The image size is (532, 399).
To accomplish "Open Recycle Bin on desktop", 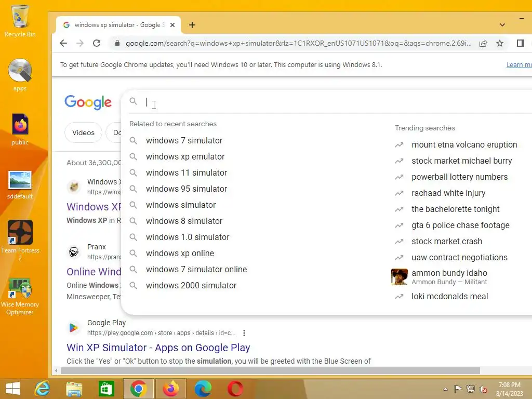I will point(20,21).
